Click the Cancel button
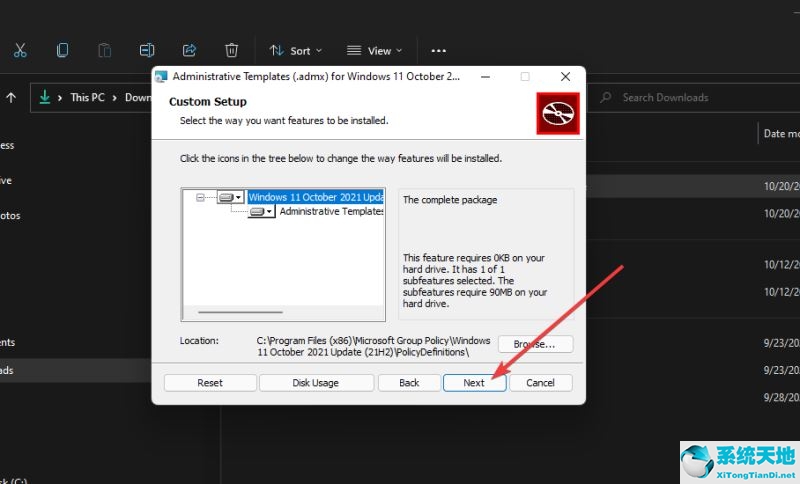The image size is (800, 484). [540, 383]
